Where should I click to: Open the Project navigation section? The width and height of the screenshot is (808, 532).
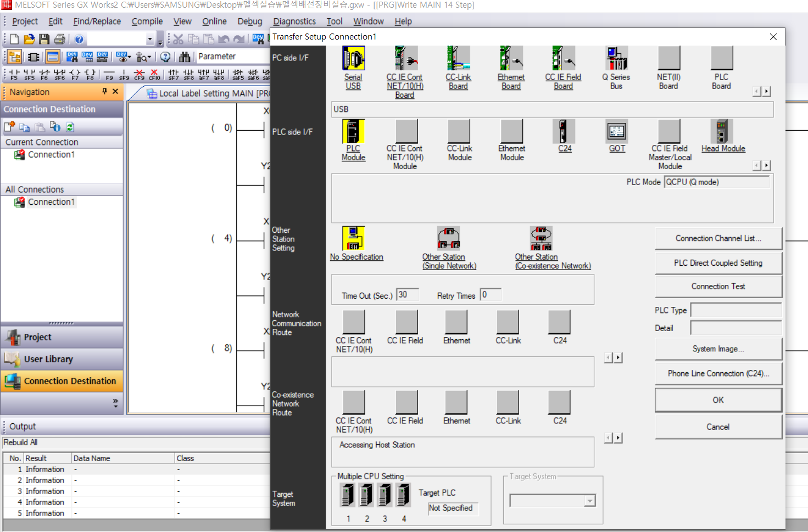click(x=62, y=337)
